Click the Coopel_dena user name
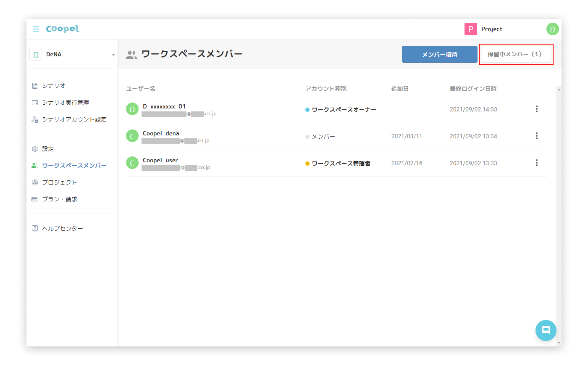588x375 pixels. click(161, 133)
